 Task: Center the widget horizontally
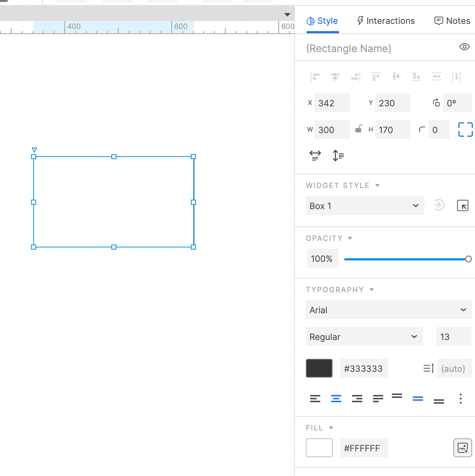pyautogui.click(x=335, y=76)
